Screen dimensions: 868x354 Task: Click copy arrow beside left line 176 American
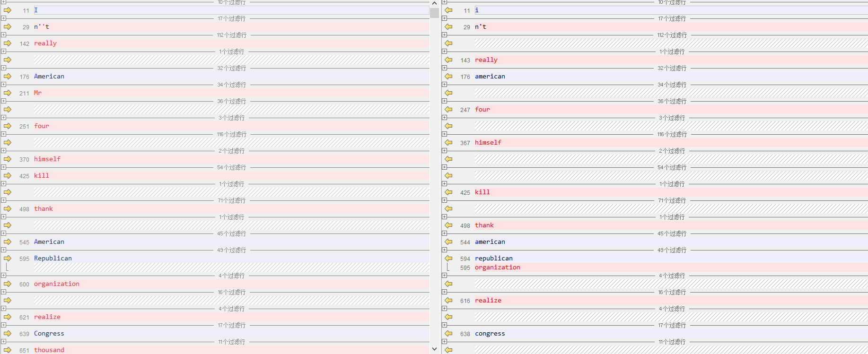pos(8,77)
